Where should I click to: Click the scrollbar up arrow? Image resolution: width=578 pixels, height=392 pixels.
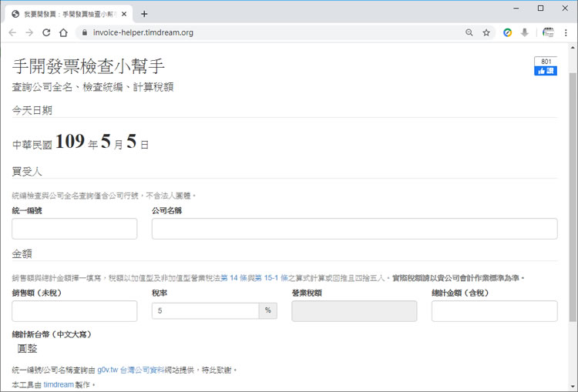573,48
